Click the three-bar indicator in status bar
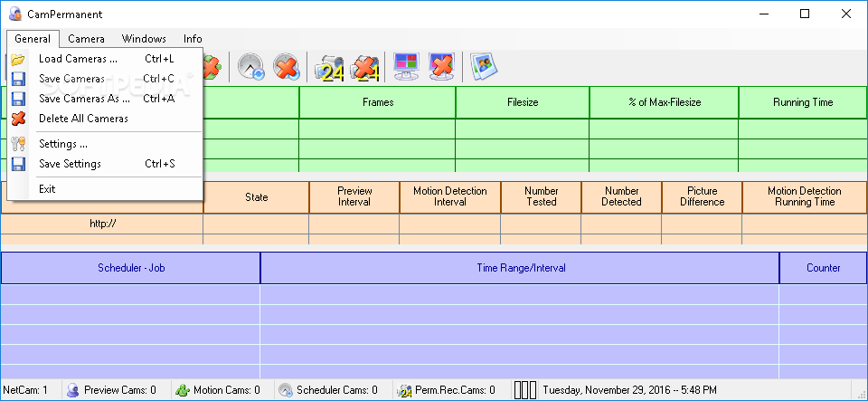This screenshot has height=401, width=868. 525,390
